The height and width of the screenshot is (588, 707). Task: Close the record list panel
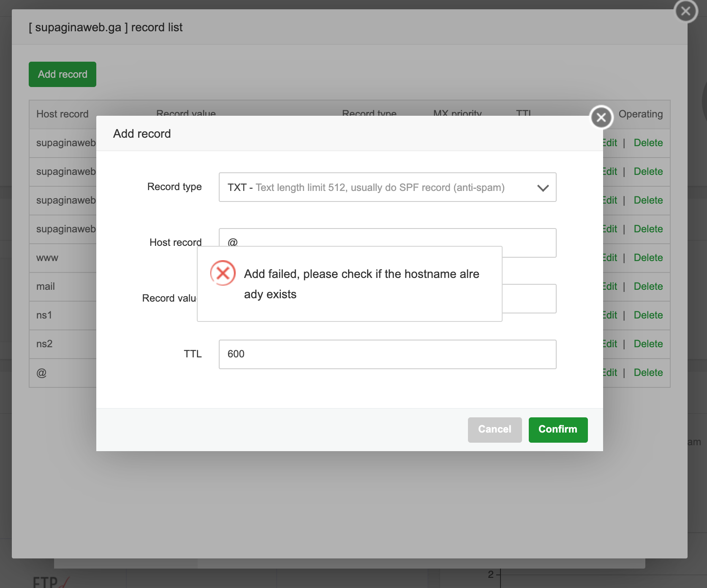(685, 11)
